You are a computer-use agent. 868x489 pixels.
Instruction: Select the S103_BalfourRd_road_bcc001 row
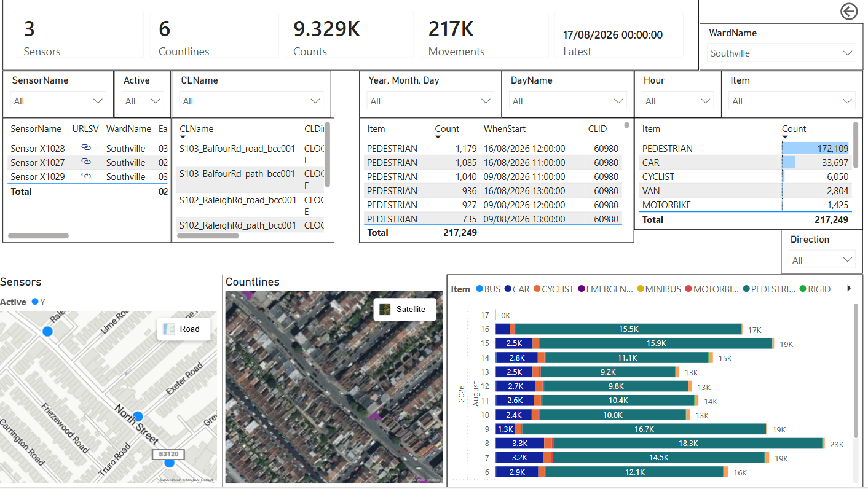(x=250, y=154)
